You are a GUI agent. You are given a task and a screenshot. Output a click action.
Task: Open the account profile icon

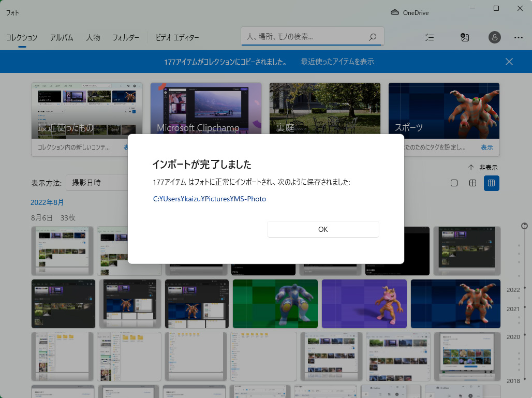point(495,37)
